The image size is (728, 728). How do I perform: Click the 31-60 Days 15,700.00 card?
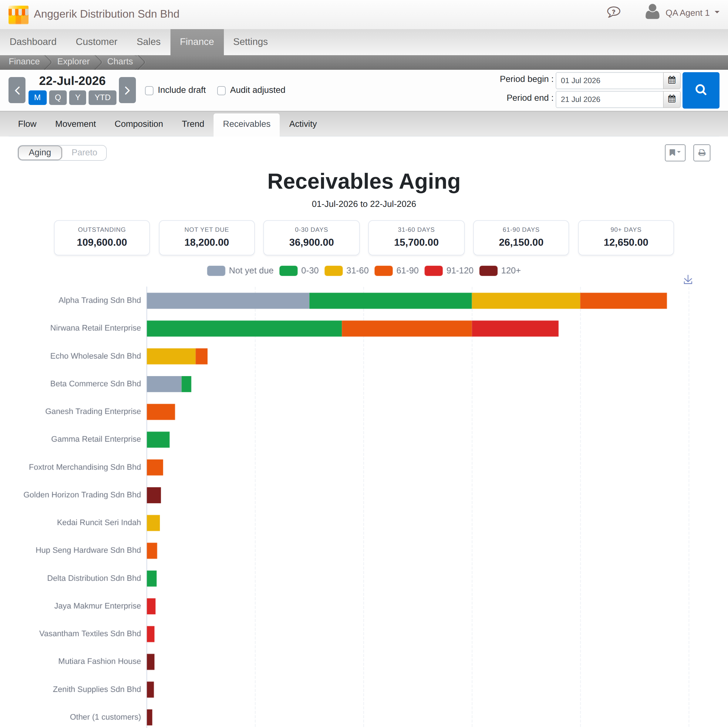pyautogui.click(x=416, y=238)
